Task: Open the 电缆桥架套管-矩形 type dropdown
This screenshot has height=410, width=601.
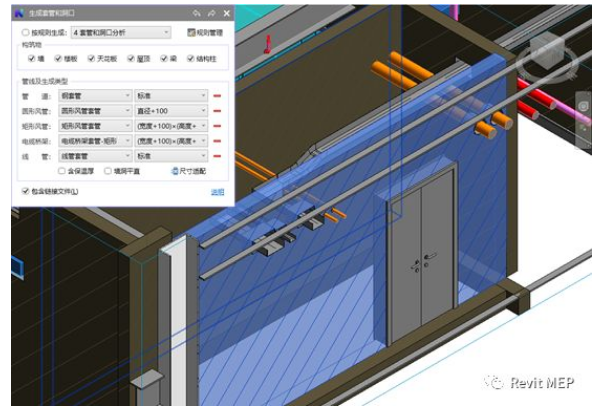Action: point(95,141)
